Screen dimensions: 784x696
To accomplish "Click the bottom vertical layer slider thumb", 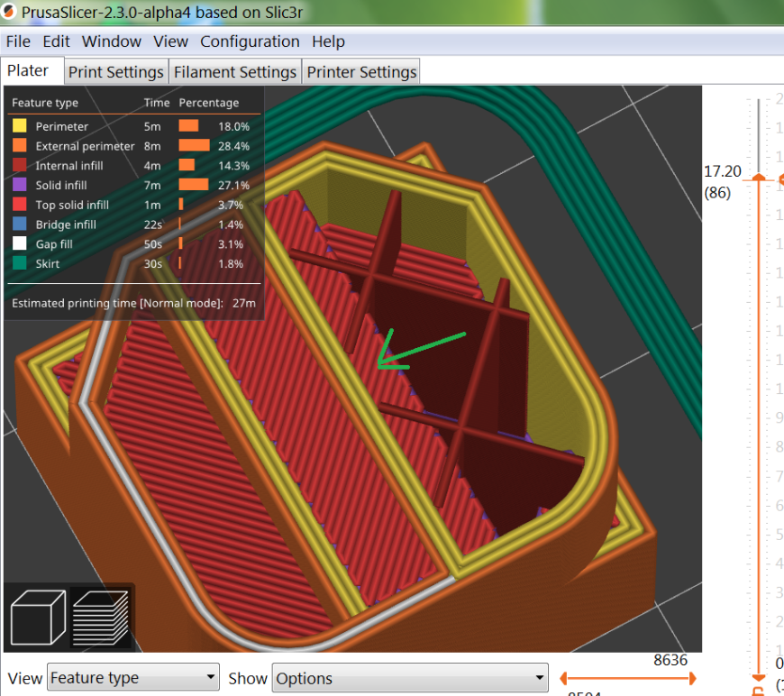I will (x=759, y=677).
